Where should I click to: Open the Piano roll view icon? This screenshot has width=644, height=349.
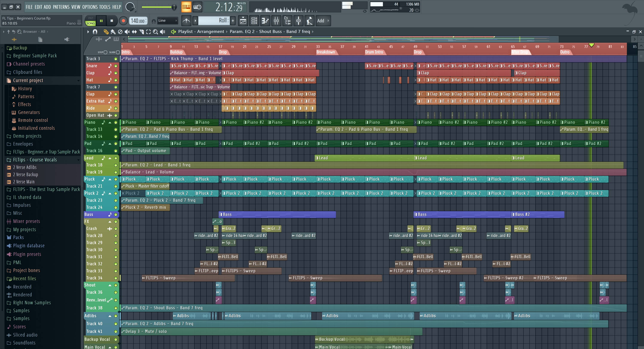click(265, 21)
